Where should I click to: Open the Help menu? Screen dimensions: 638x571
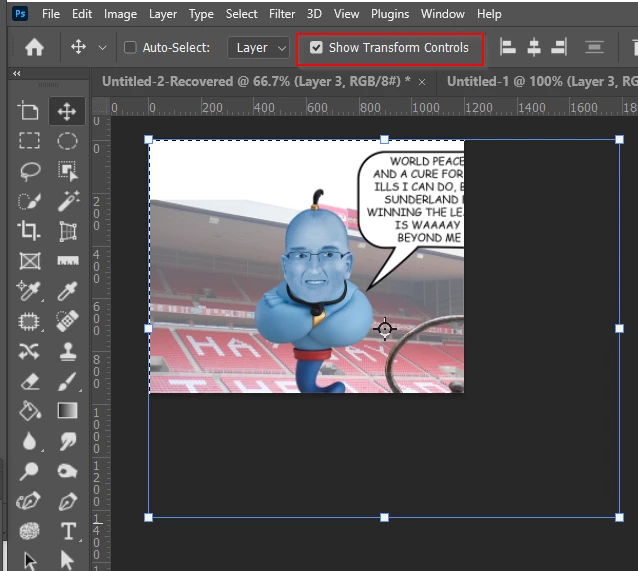coord(489,14)
